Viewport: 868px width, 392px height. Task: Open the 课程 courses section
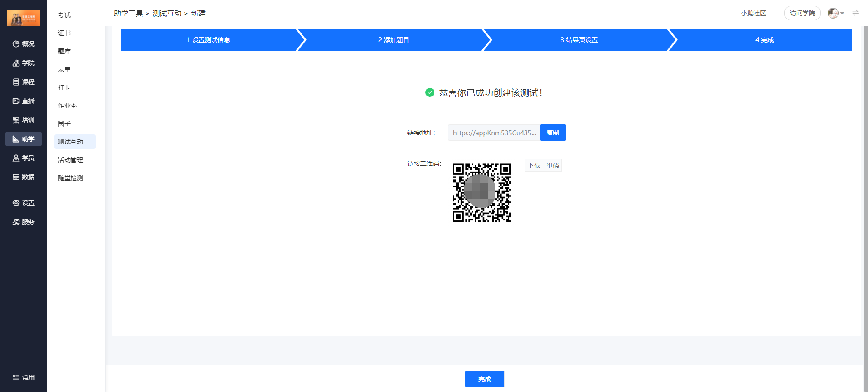pyautogui.click(x=24, y=82)
